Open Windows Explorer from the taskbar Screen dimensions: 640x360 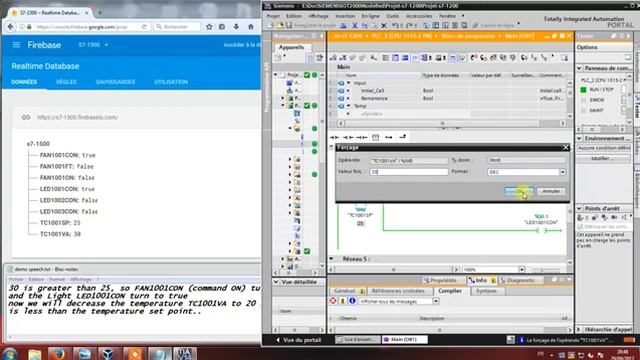35,353
